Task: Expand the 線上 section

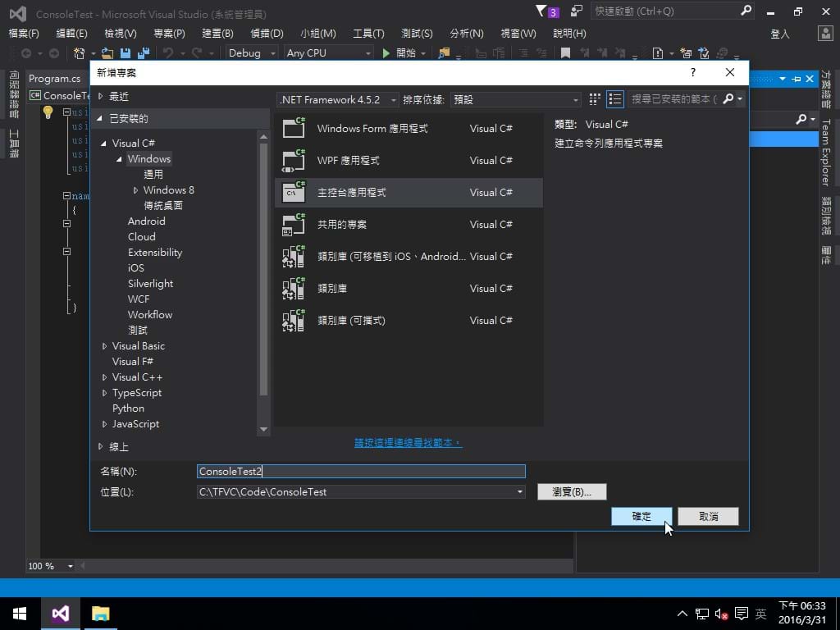Action: pyautogui.click(x=100, y=446)
